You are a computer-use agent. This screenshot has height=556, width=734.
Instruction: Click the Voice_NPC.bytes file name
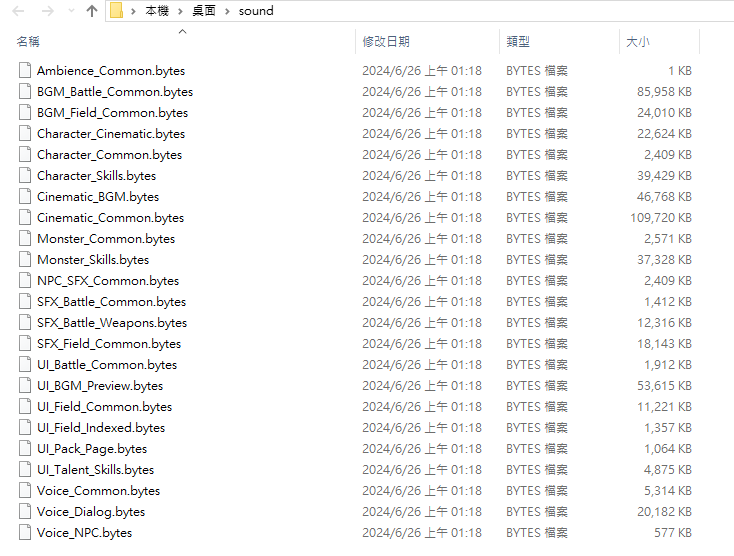click(84, 533)
